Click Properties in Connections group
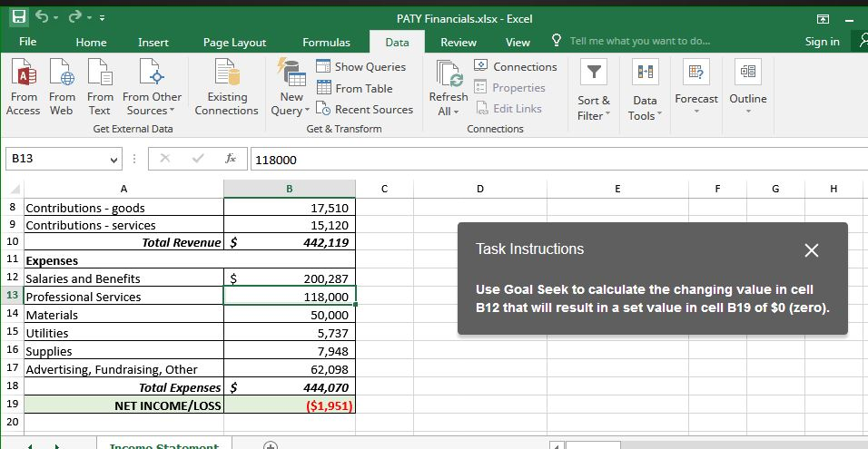The width and height of the screenshot is (868, 449). (x=509, y=88)
